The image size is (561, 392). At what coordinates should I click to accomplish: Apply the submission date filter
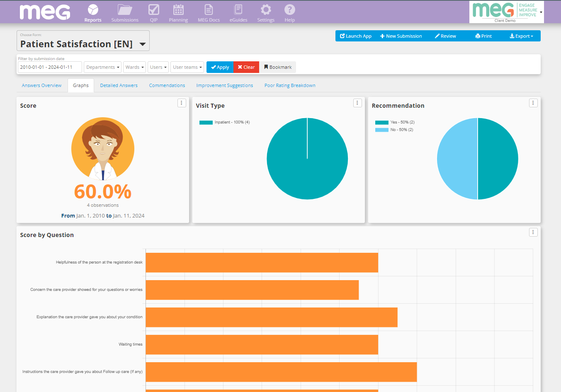(220, 67)
